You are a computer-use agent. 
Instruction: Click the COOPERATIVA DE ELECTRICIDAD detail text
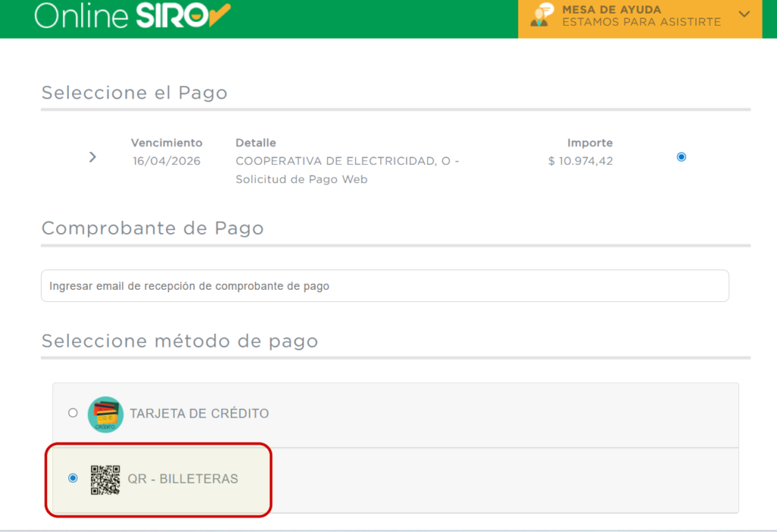[347, 161]
